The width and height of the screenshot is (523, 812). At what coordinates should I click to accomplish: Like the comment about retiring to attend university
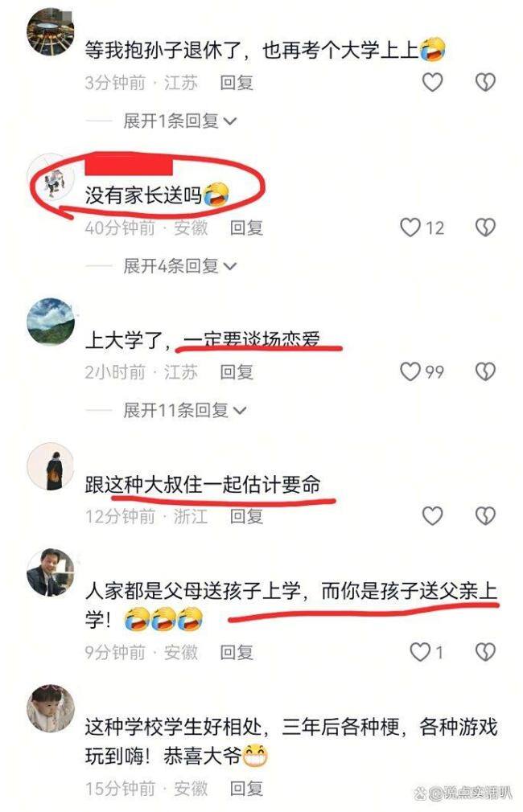(432, 82)
